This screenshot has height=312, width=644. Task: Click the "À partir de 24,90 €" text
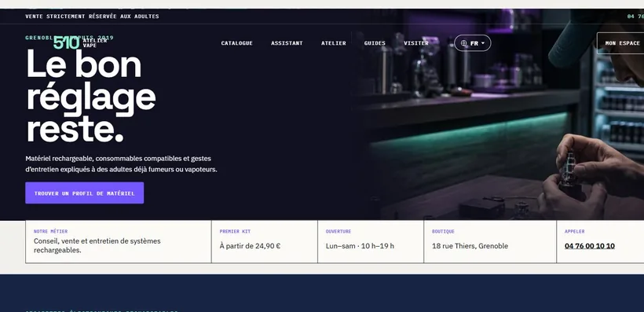click(x=250, y=246)
